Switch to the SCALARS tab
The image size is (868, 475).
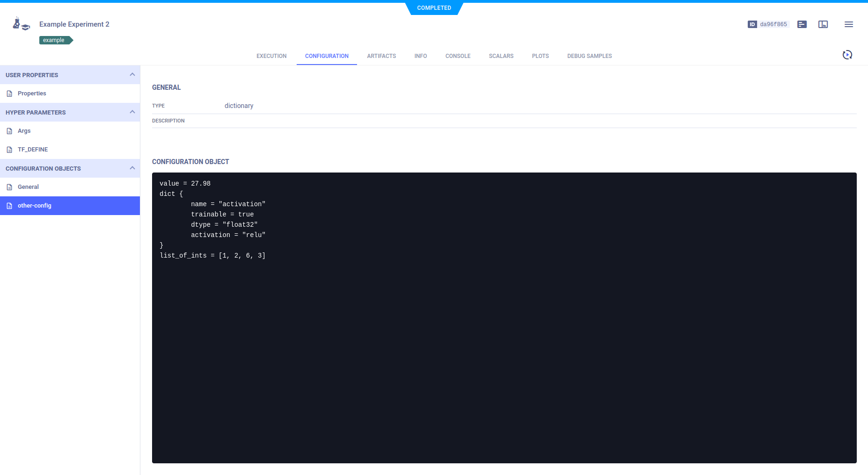click(x=501, y=56)
